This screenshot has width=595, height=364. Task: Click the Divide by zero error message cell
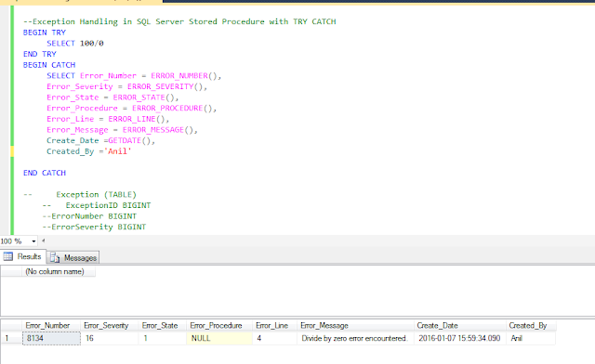pos(355,338)
